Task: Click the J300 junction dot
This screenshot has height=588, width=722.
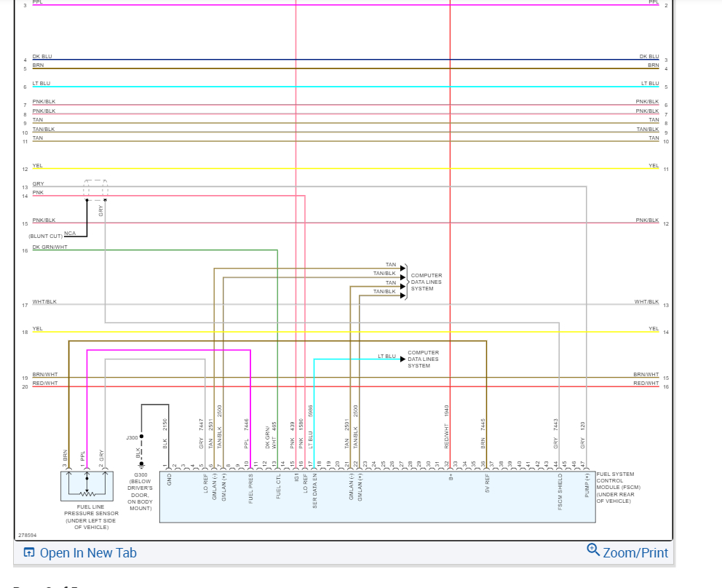Action: point(141,436)
